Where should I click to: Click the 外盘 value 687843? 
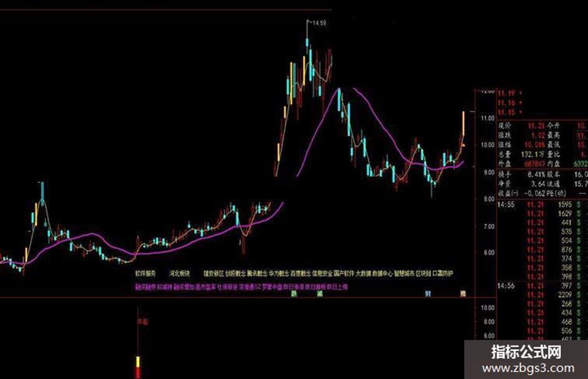point(533,164)
